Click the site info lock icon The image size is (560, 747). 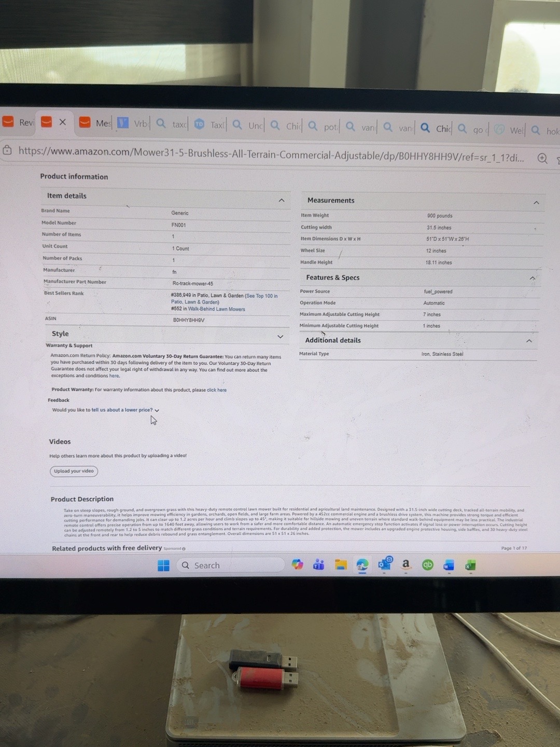click(7, 150)
